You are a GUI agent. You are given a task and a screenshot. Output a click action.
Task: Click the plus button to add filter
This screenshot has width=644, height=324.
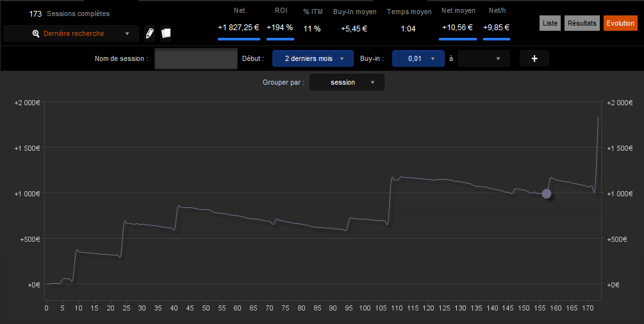534,58
